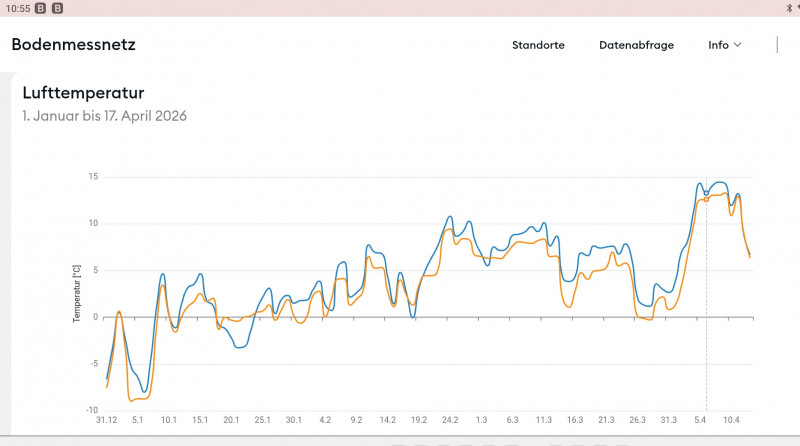
Task: Click the first B icon in status bar
Action: coord(40,8)
